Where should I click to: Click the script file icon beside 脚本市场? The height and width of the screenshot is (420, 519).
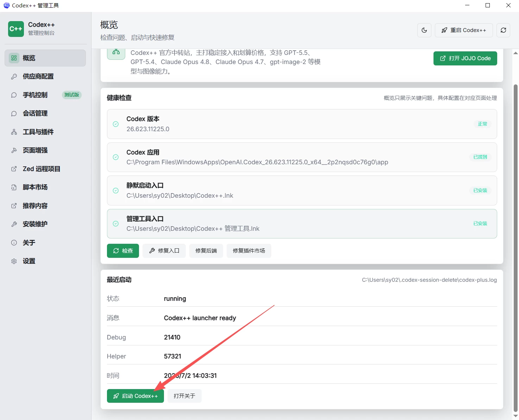pyautogui.click(x=14, y=187)
